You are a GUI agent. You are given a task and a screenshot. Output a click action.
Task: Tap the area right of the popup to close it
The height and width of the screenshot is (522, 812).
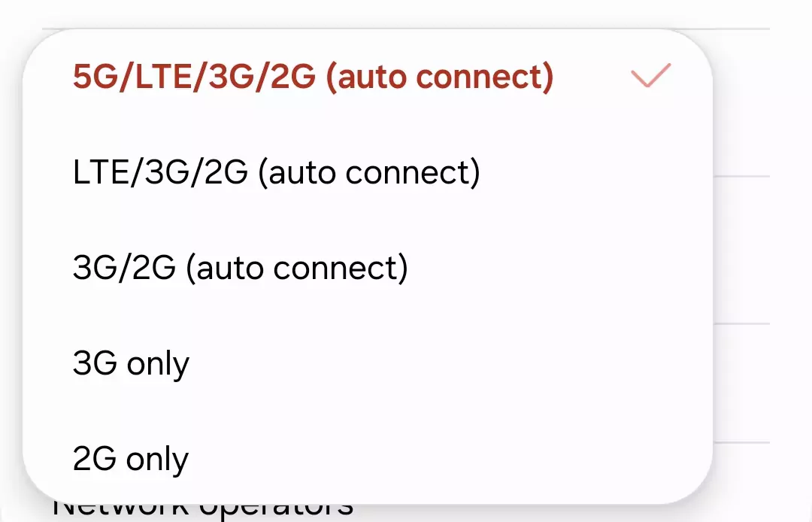767,263
